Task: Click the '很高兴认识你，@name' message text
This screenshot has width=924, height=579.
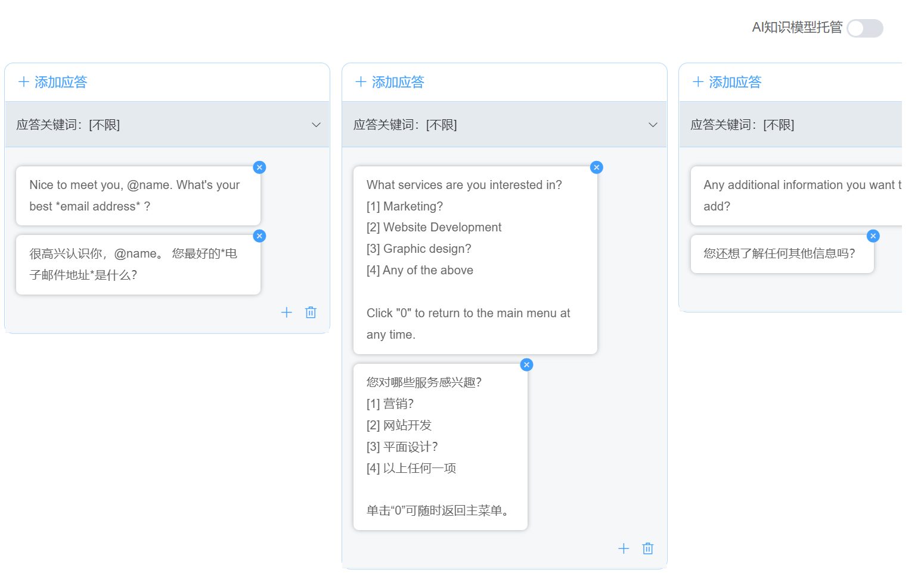Action: tap(134, 264)
